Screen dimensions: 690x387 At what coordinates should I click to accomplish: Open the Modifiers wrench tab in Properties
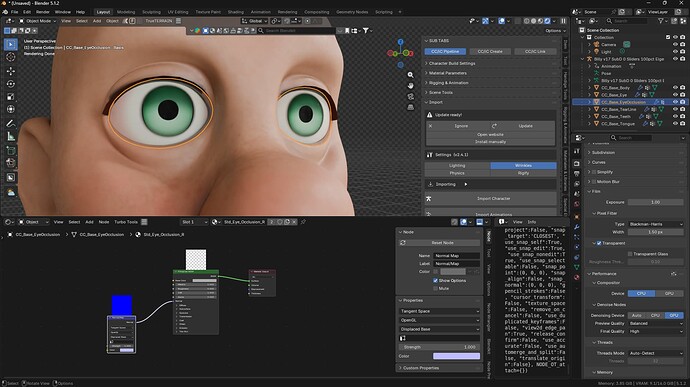576,227
